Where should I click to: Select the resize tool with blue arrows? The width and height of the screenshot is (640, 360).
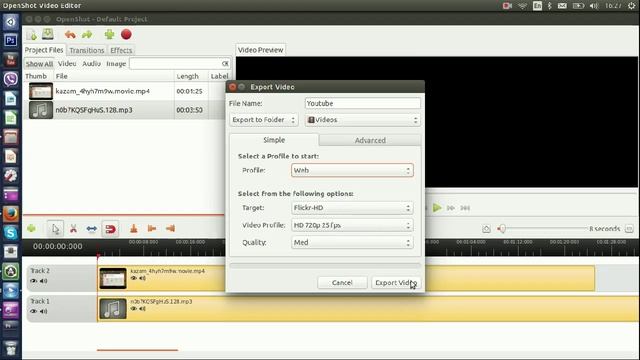point(91,229)
